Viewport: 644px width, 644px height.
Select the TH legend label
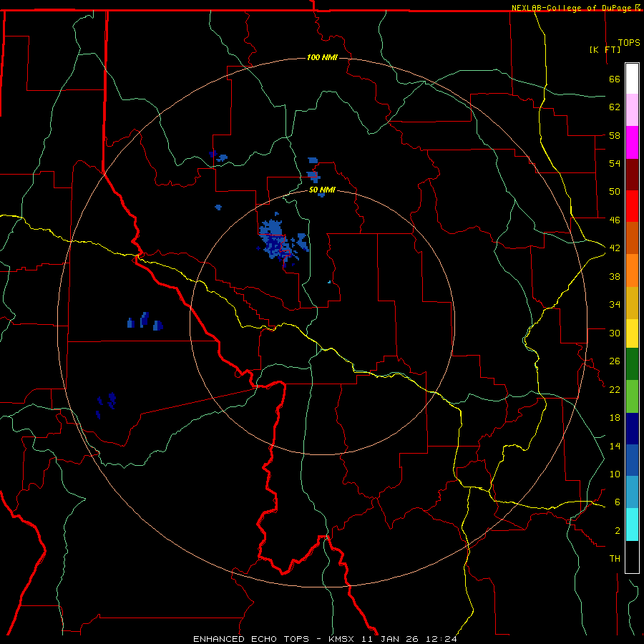615,559
